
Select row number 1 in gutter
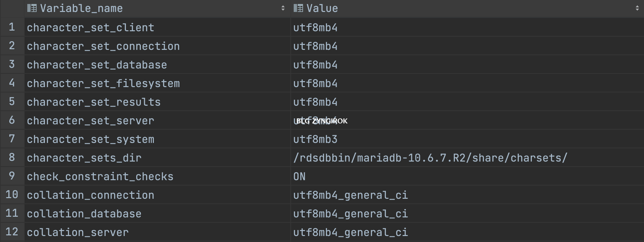12,27
